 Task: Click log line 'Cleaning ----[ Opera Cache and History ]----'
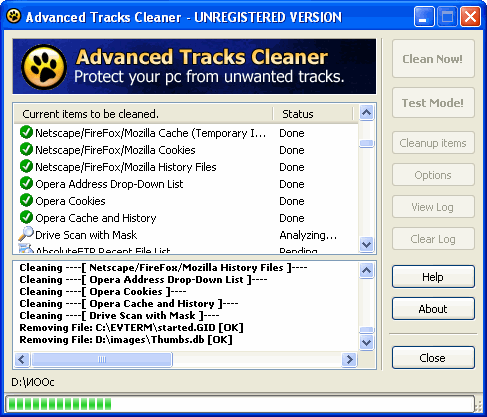(129, 304)
